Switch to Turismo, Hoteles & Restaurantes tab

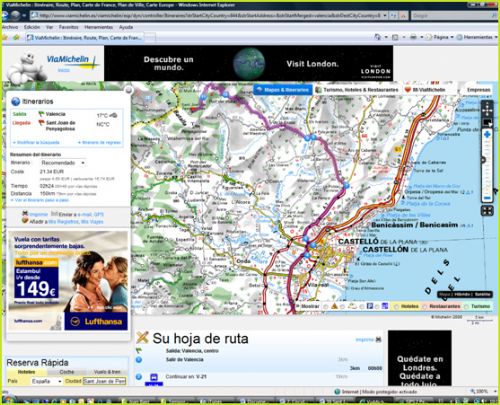[357, 90]
